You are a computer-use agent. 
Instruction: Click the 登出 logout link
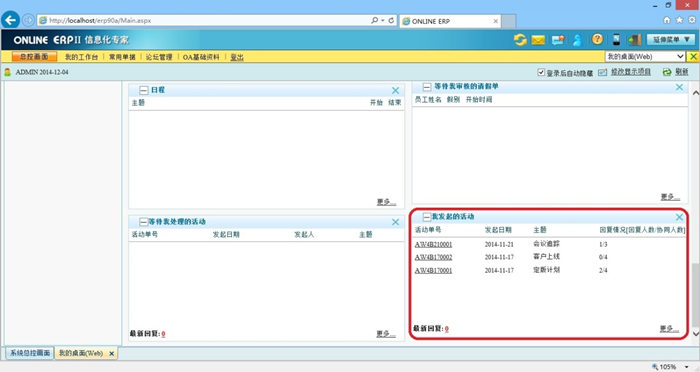pyautogui.click(x=237, y=57)
